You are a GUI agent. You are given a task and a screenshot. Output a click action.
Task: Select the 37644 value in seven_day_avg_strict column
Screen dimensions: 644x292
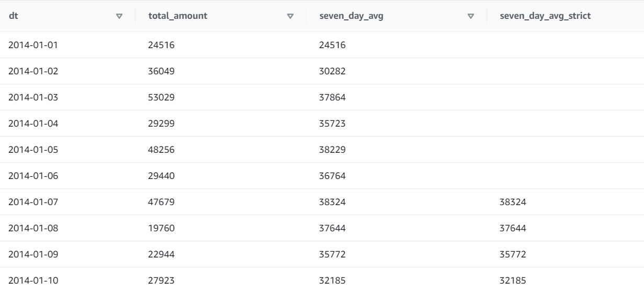coord(513,228)
